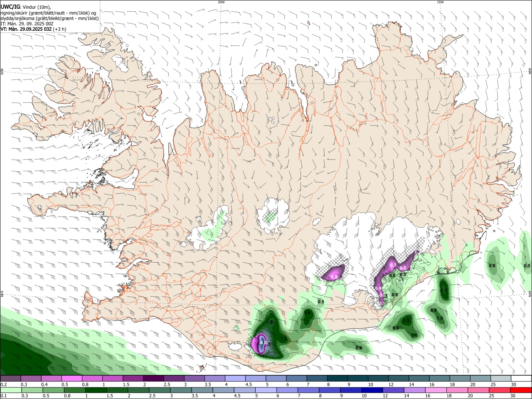Click the 1.3 rainfall value on the map
Screen dimensions: 532x399
(284, 339)
